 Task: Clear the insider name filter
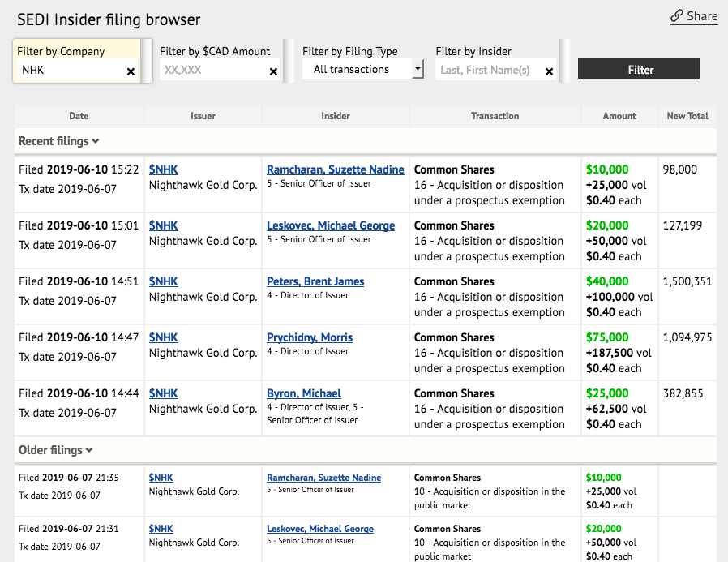click(x=549, y=71)
